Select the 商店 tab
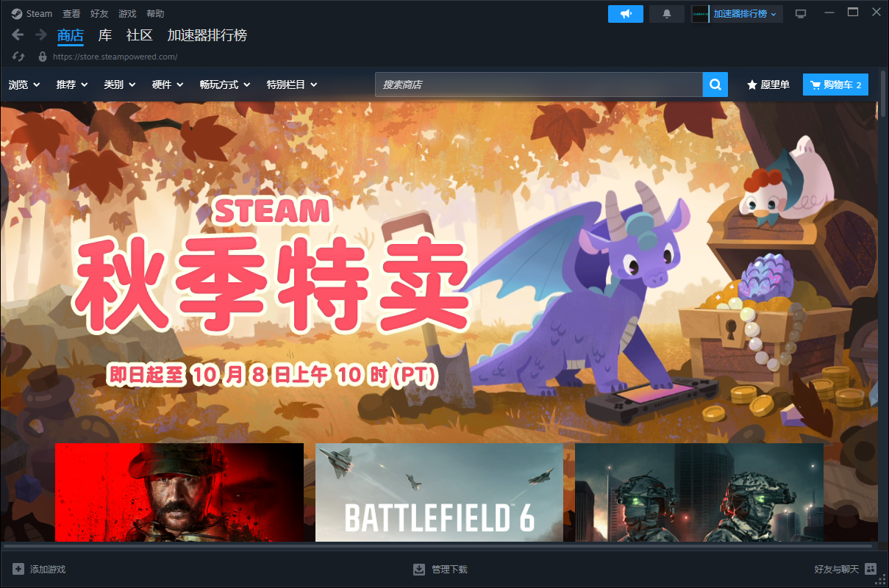The width and height of the screenshot is (889, 588). [71, 35]
